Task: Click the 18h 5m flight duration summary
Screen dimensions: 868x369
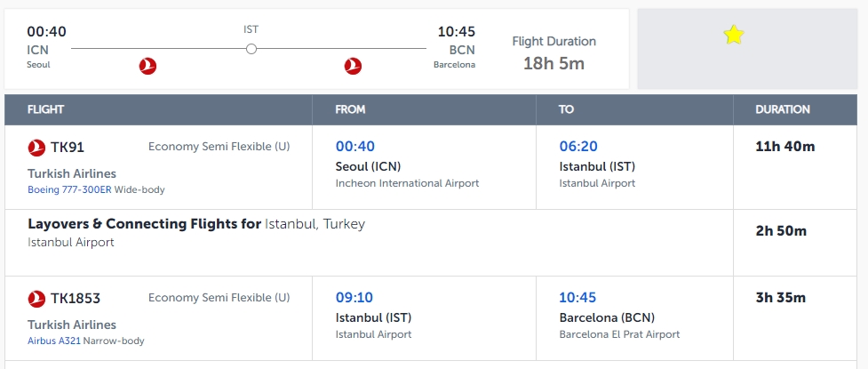Action: [x=553, y=63]
